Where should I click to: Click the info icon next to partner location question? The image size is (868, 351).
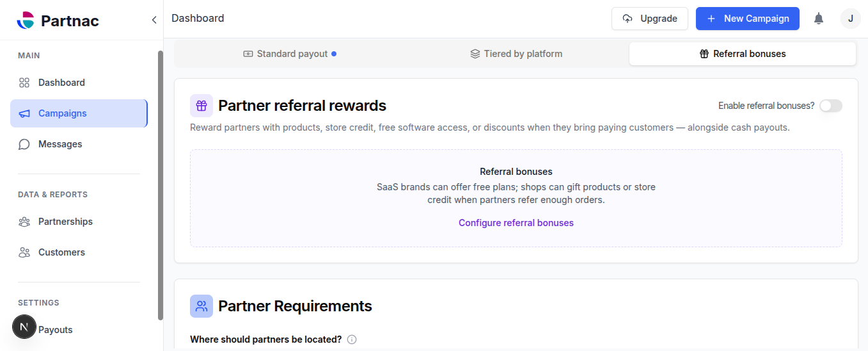click(352, 339)
